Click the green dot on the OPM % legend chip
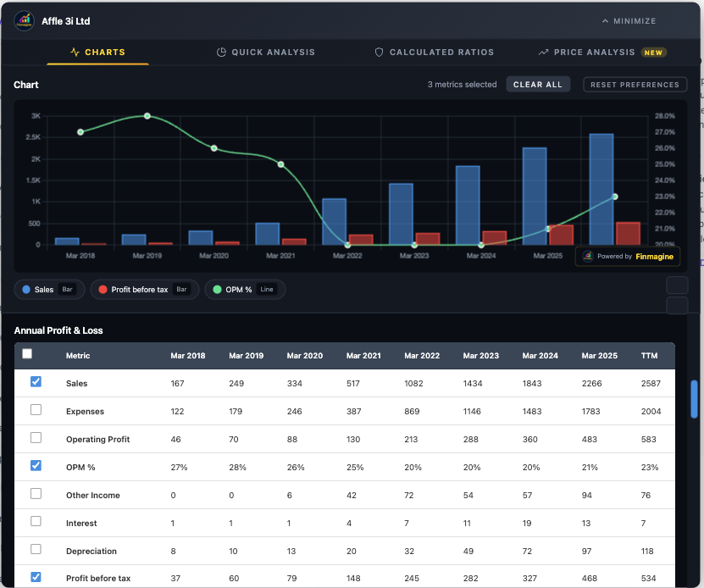Screen dimensions: 704x588 coord(218,289)
